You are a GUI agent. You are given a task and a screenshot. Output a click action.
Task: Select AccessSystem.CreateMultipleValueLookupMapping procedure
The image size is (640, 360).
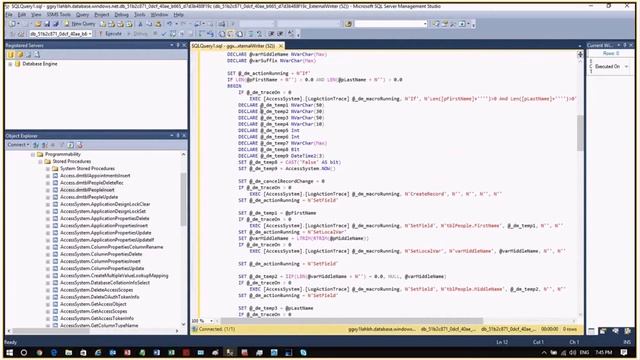point(114,276)
